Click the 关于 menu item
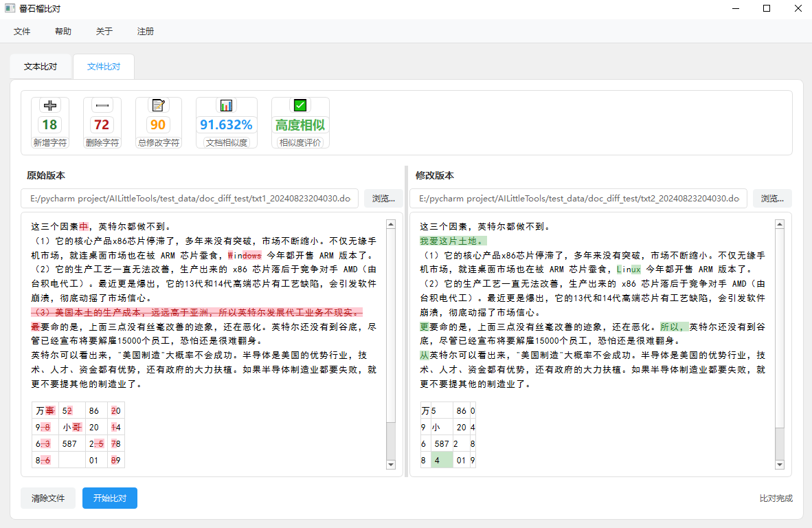This screenshot has height=528, width=812. (x=104, y=31)
